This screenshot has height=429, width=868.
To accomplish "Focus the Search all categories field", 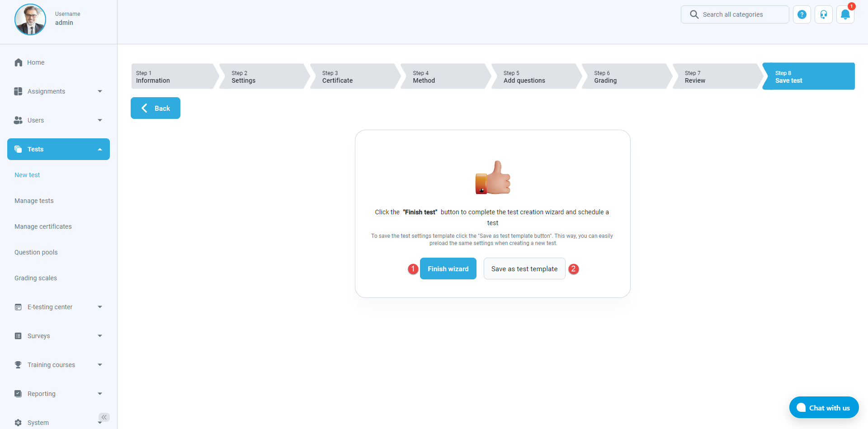I will [x=741, y=14].
